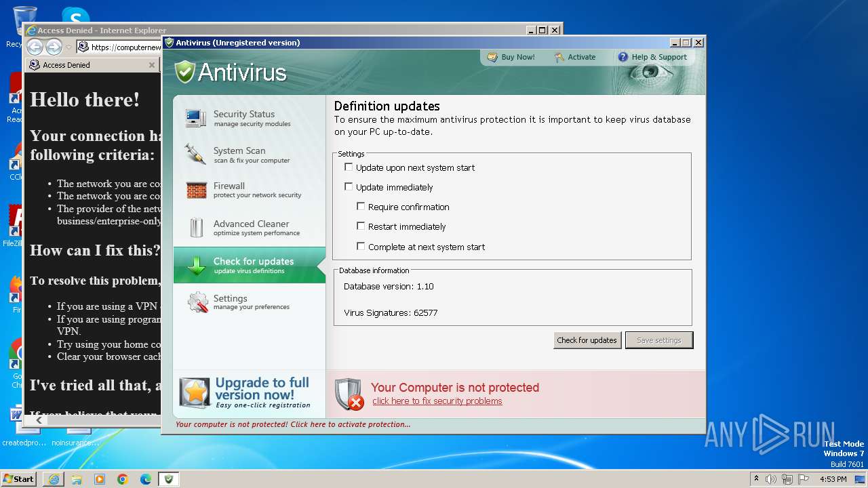Select the Access Denied browser tab
Screen dimensions: 868x488
click(x=91, y=65)
